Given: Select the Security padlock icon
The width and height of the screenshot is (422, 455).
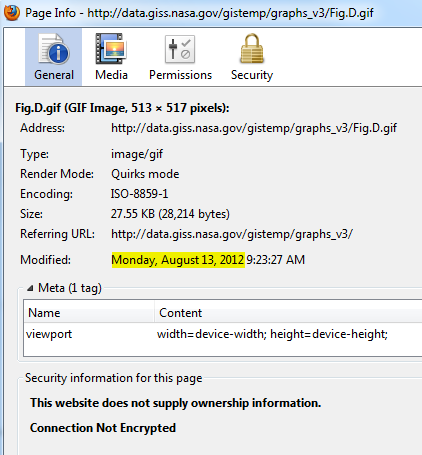Looking at the screenshot, I should pyautogui.click(x=252, y=48).
